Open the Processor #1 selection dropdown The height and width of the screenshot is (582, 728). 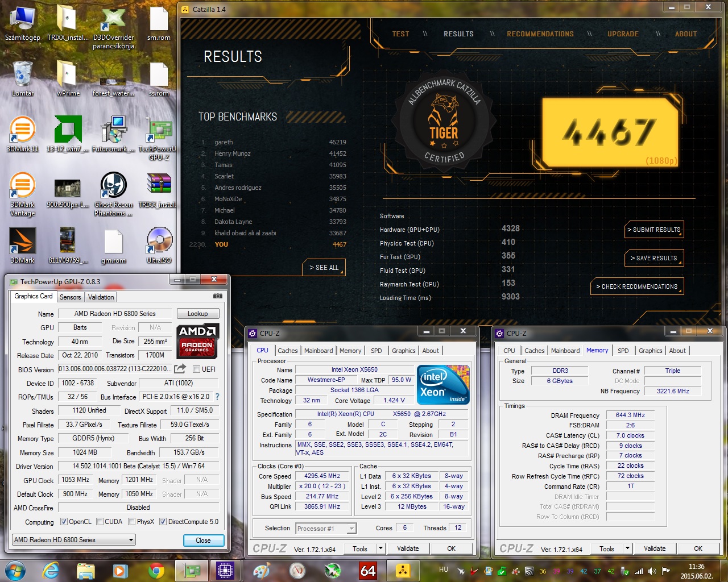pyautogui.click(x=326, y=529)
